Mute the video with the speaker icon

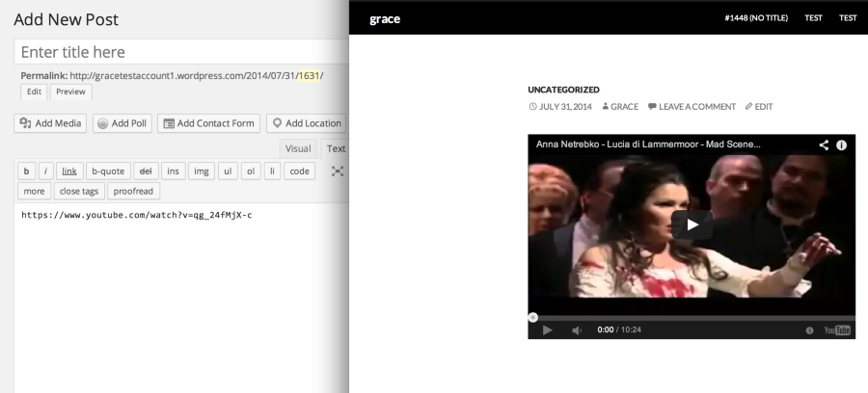[x=577, y=330]
